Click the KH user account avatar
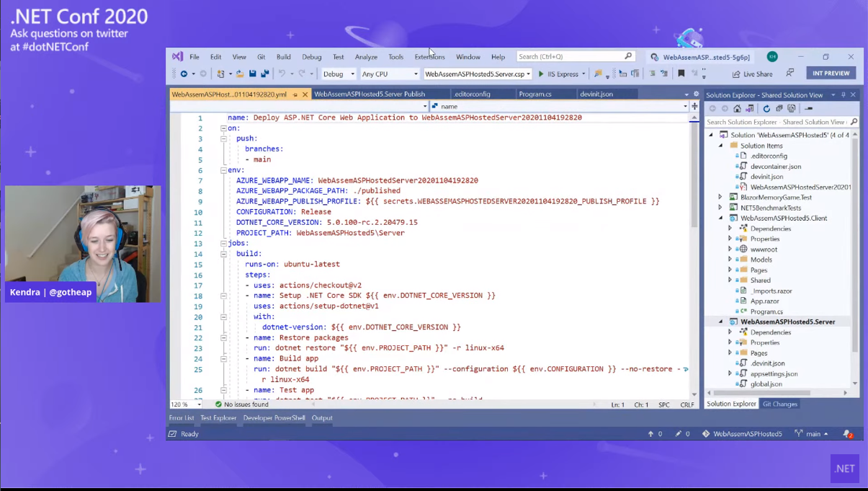 point(772,56)
